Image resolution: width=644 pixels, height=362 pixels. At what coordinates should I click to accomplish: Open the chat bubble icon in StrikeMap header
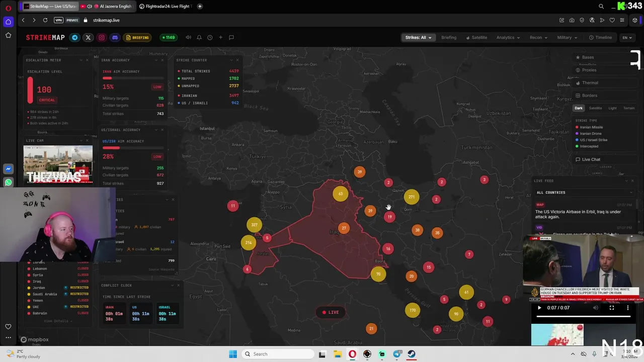[x=231, y=37]
